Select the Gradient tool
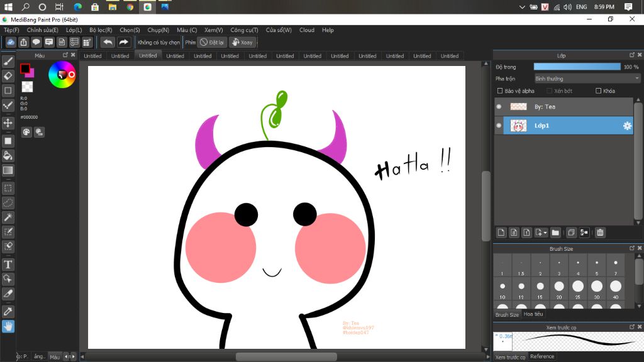 pos(8,170)
